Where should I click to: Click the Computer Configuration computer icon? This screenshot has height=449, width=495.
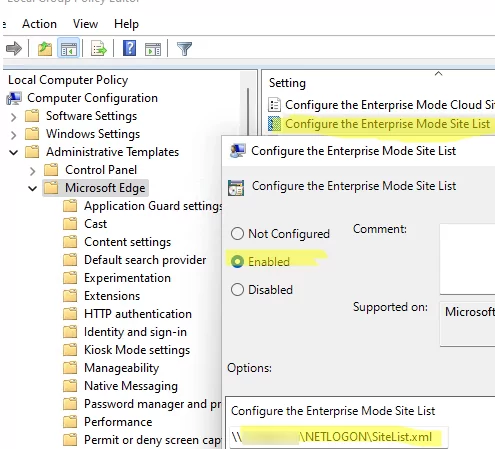point(14,98)
